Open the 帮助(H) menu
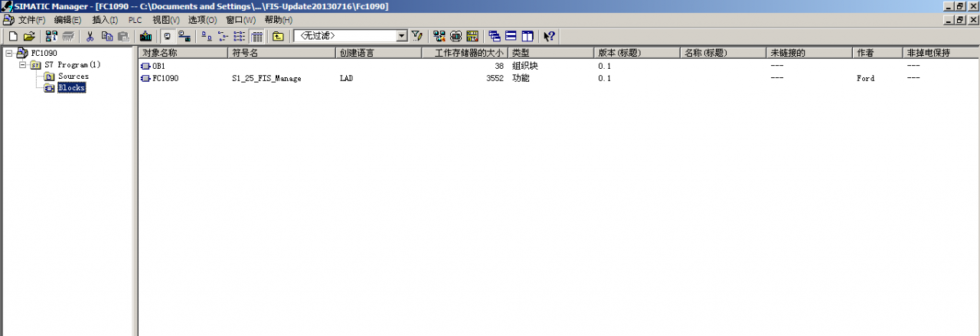 point(278,20)
